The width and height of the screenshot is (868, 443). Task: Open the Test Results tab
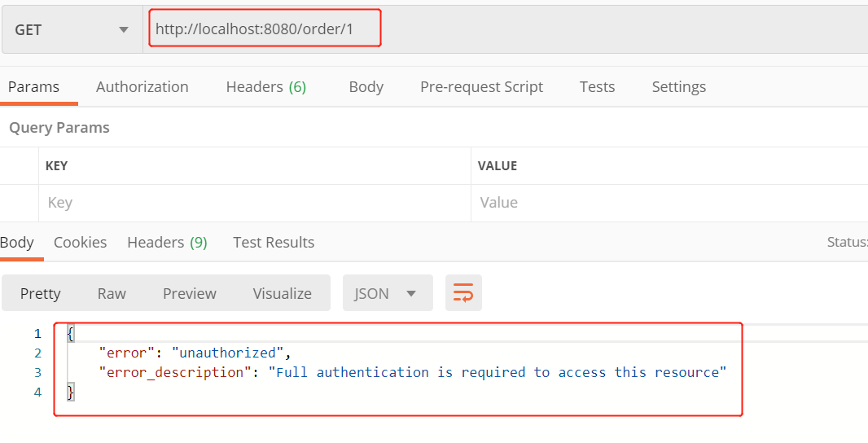(x=274, y=243)
